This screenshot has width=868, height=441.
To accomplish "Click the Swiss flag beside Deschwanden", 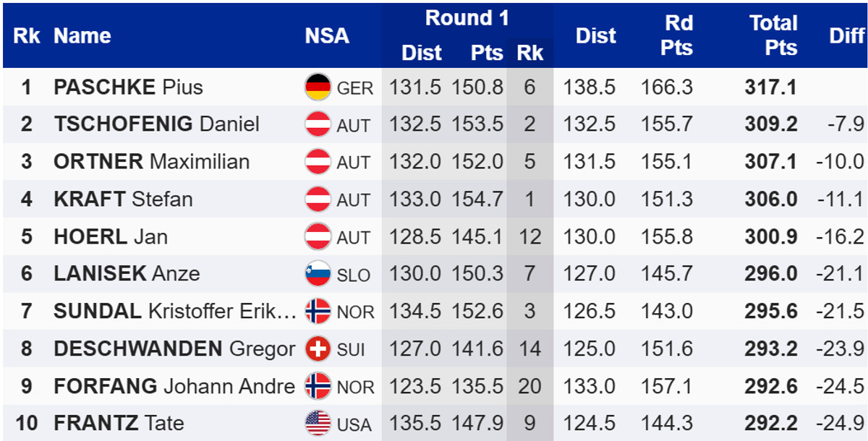I will click(318, 349).
